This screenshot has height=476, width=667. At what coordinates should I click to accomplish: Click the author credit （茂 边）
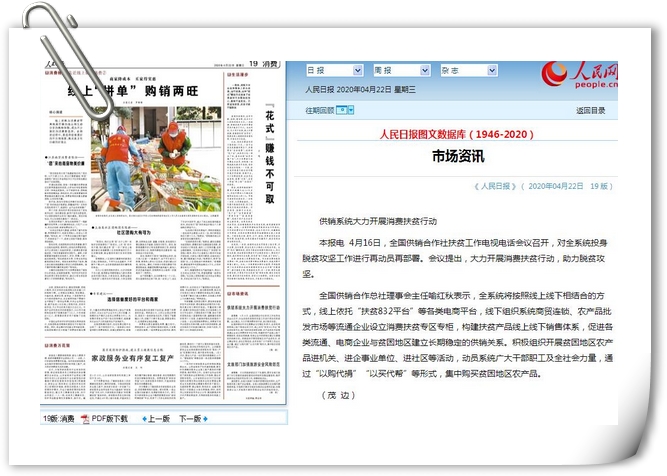click(x=338, y=395)
